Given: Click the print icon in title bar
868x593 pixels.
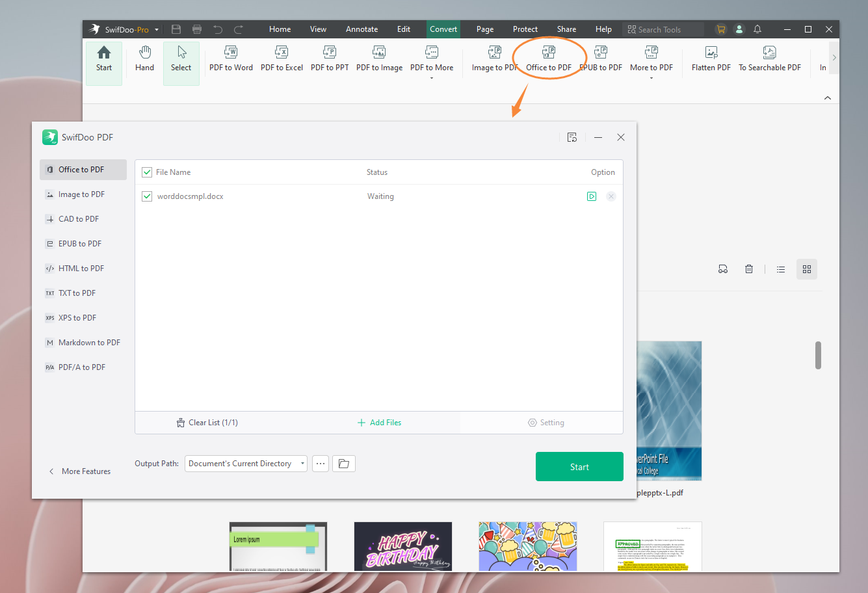Looking at the screenshot, I should tap(197, 29).
